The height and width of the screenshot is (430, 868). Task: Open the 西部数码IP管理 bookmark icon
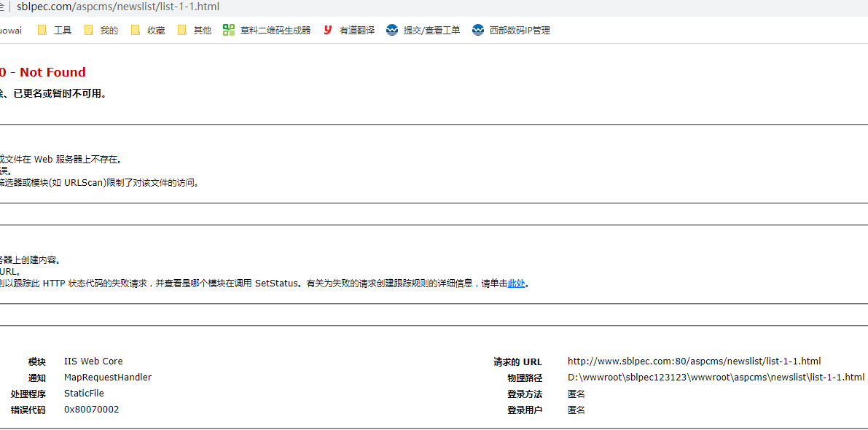pos(478,30)
